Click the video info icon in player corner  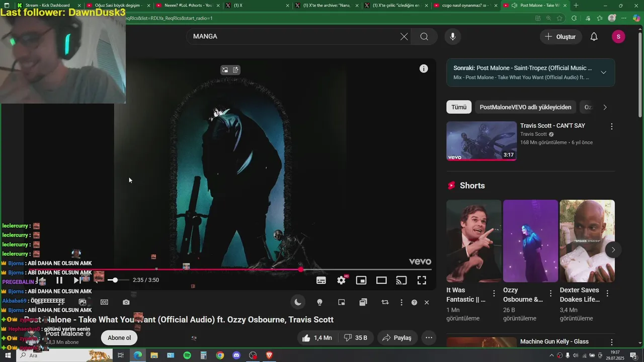tap(424, 68)
